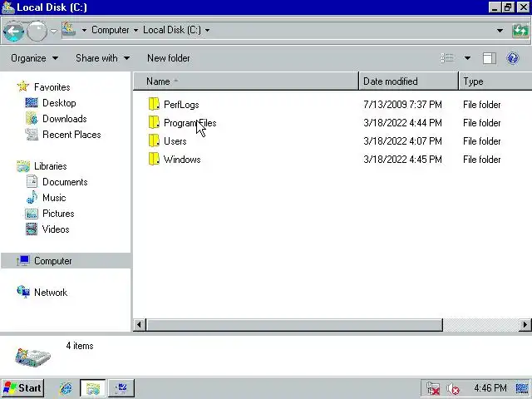
Task: Select the Program Files folder icon
Action: pyautogui.click(x=154, y=122)
